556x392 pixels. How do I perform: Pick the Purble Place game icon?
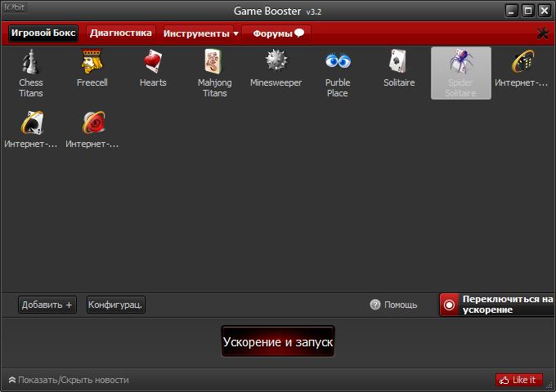click(337, 62)
